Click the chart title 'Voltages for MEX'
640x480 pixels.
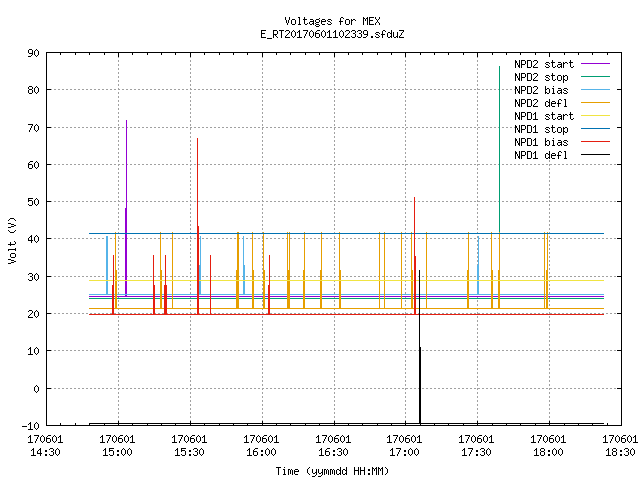pyautogui.click(x=332, y=21)
